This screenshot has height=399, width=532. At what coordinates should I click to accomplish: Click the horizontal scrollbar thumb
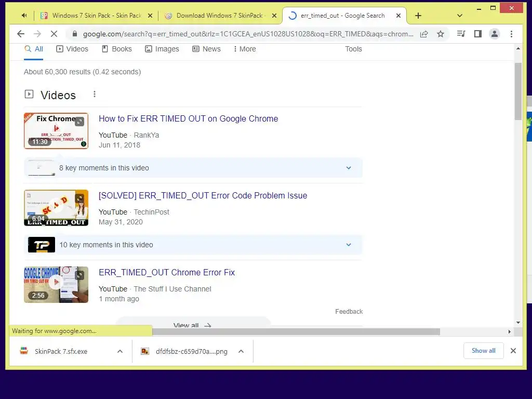(296, 331)
